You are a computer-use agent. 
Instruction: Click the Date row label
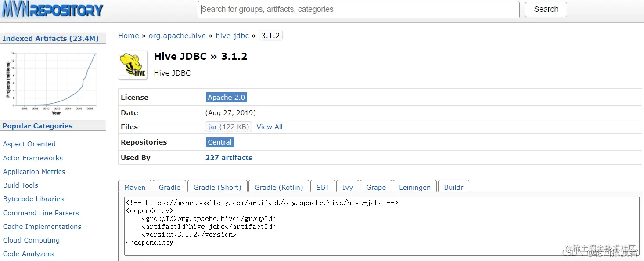click(129, 112)
